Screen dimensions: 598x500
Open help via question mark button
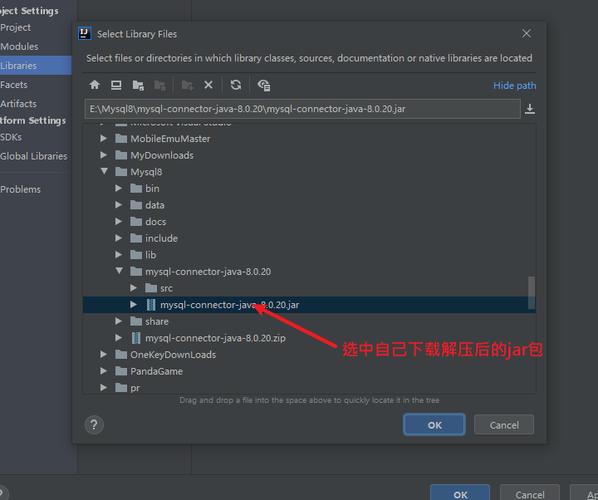point(94,424)
